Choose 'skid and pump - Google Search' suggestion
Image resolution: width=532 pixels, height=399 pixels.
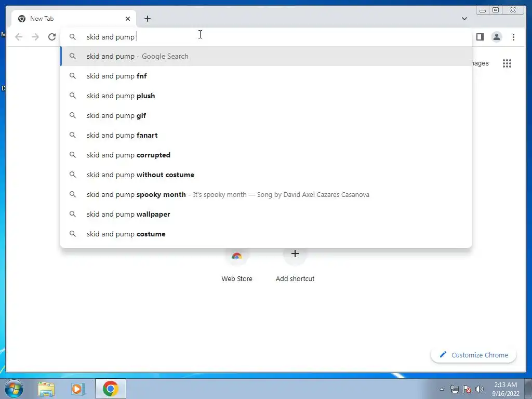[266, 56]
